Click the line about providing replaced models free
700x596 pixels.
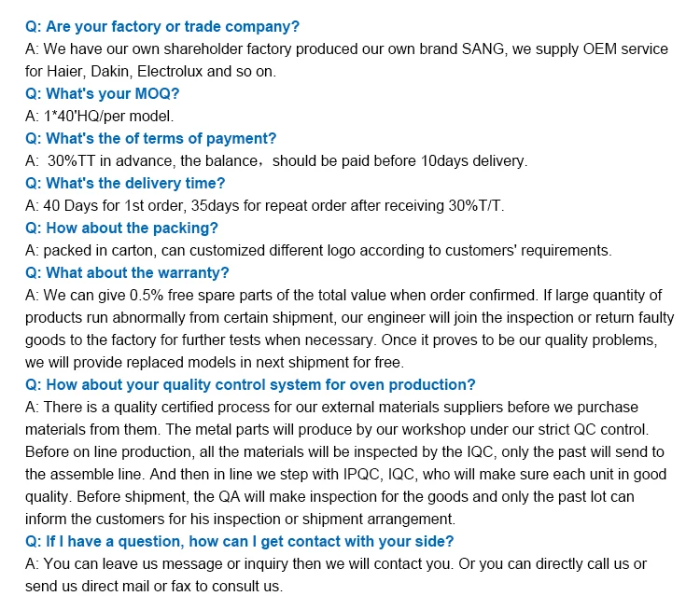pyautogui.click(x=215, y=362)
